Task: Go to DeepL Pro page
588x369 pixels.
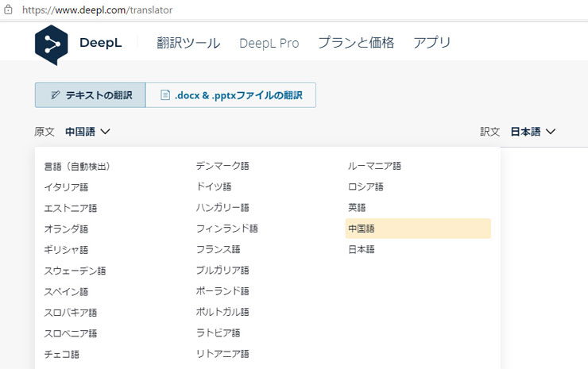Action: pos(269,43)
